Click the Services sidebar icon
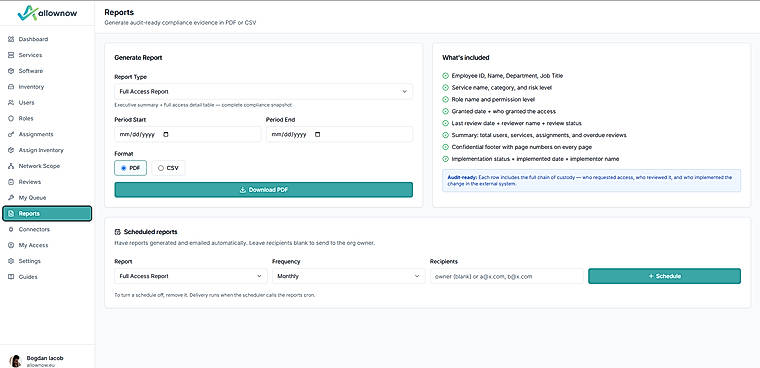The image size is (760, 368). tap(11, 55)
